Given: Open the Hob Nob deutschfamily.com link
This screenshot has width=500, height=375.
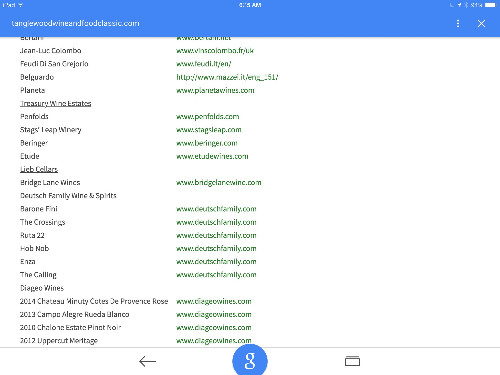Looking at the screenshot, I should (x=216, y=249).
